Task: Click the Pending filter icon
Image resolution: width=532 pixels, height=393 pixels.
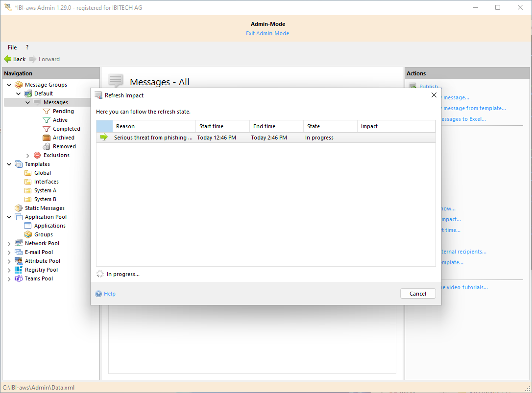Action: (47, 111)
